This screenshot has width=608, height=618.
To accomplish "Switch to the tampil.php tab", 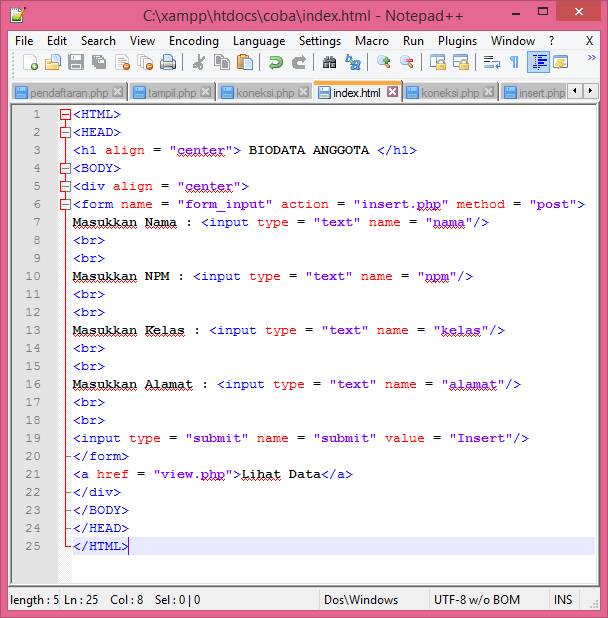I will tap(171, 93).
